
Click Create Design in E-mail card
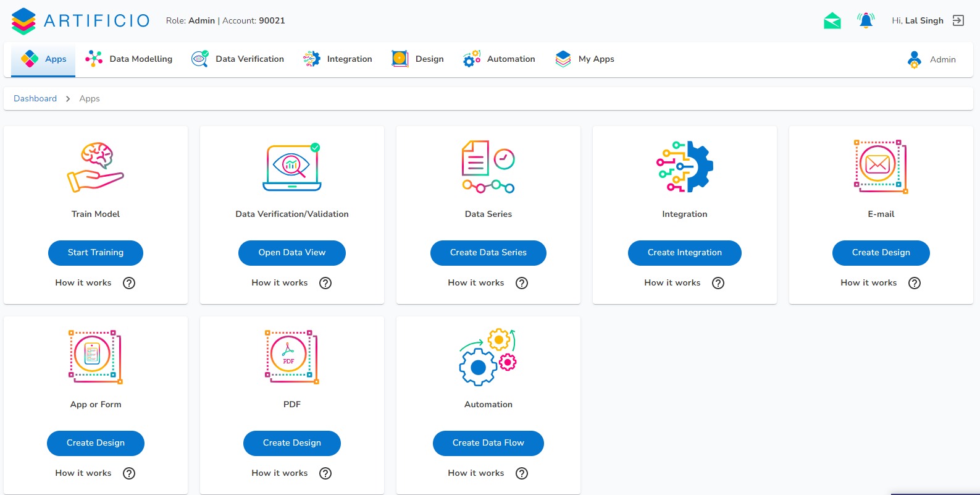coord(881,253)
